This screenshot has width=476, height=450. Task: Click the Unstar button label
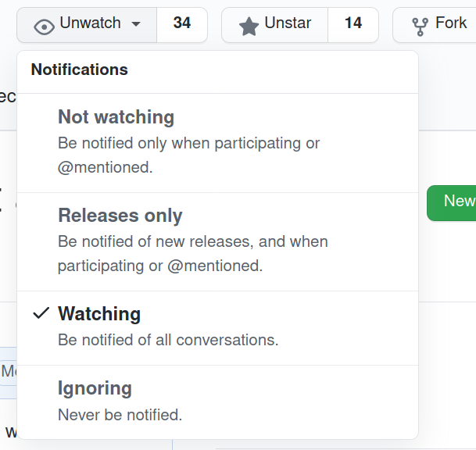click(x=288, y=23)
